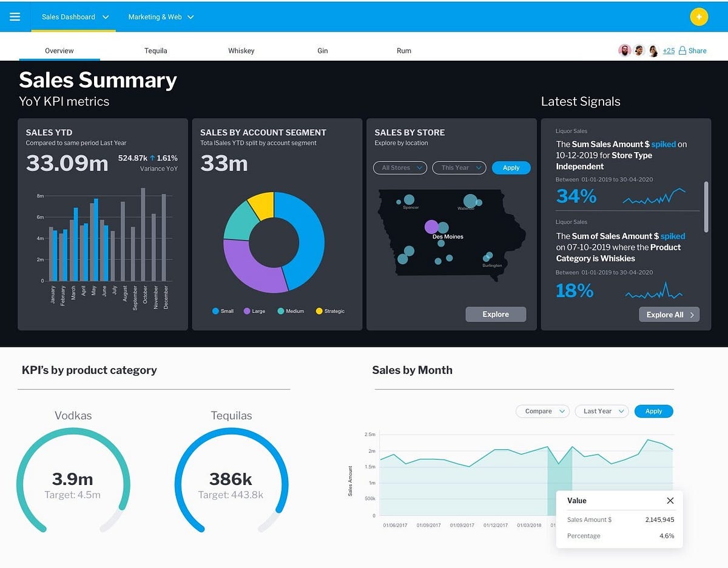Open the +25 collaborators link
Viewport: 728px width, 568px height.
point(669,51)
